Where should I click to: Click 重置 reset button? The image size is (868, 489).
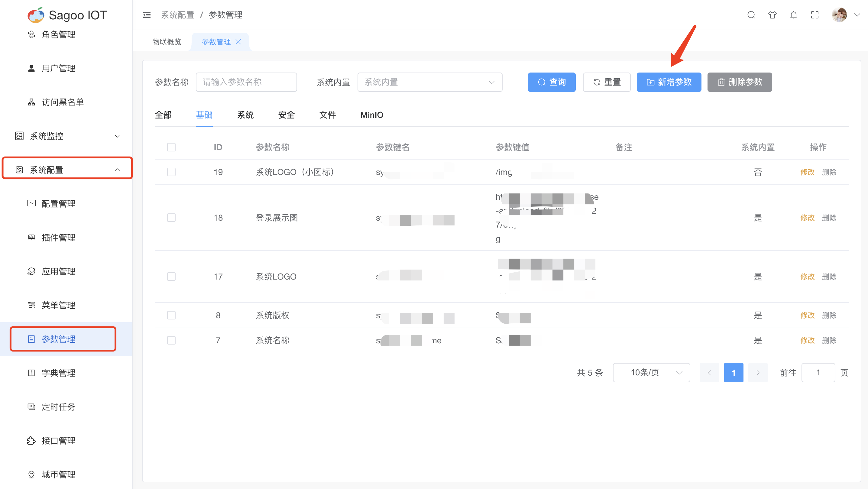pos(607,82)
